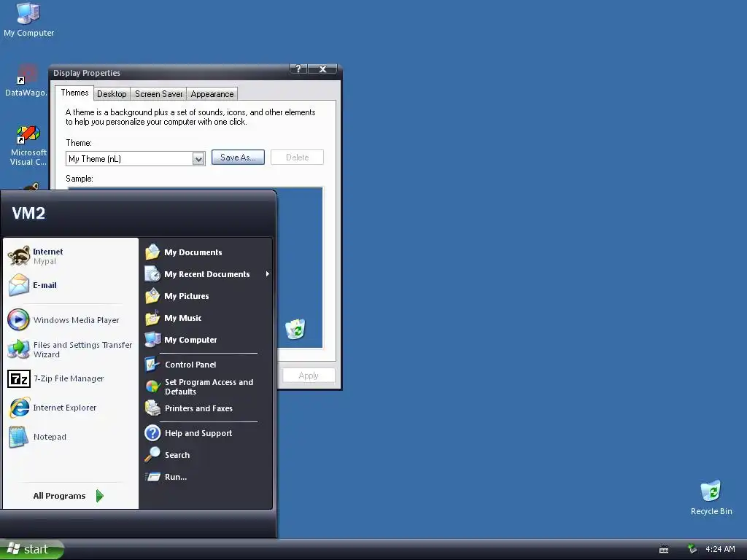The width and height of the screenshot is (747, 560).
Task: Open the 7-Zip File Manager icon
Action: point(19,378)
